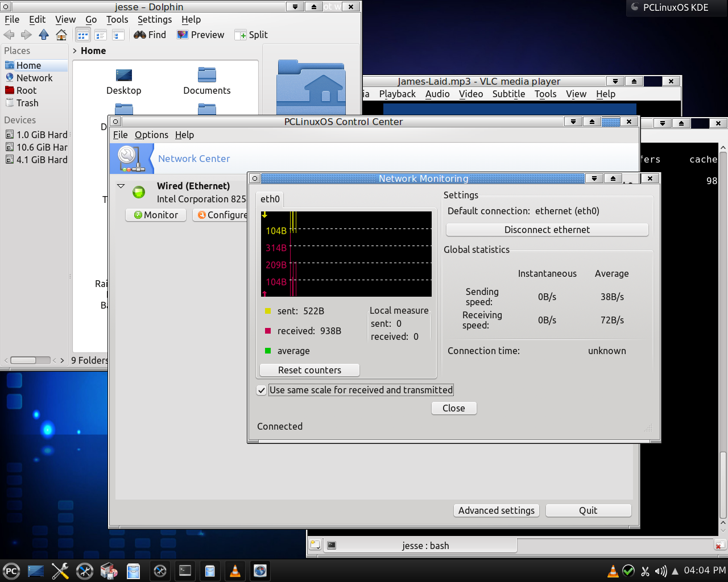Open the Desktop folder in Dolphin
728x582 pixels.
(x=123, y=81)
